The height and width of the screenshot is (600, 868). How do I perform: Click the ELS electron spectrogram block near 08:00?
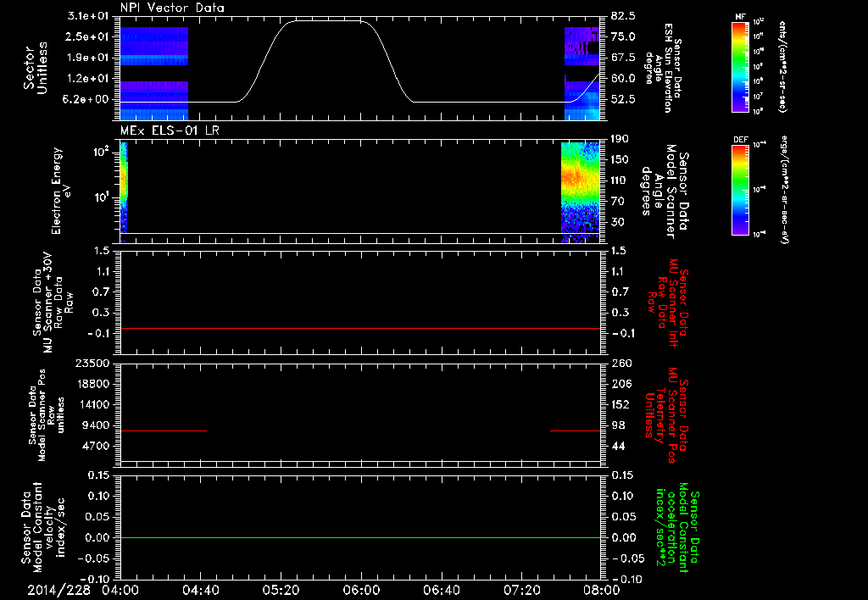coord(580,192)
